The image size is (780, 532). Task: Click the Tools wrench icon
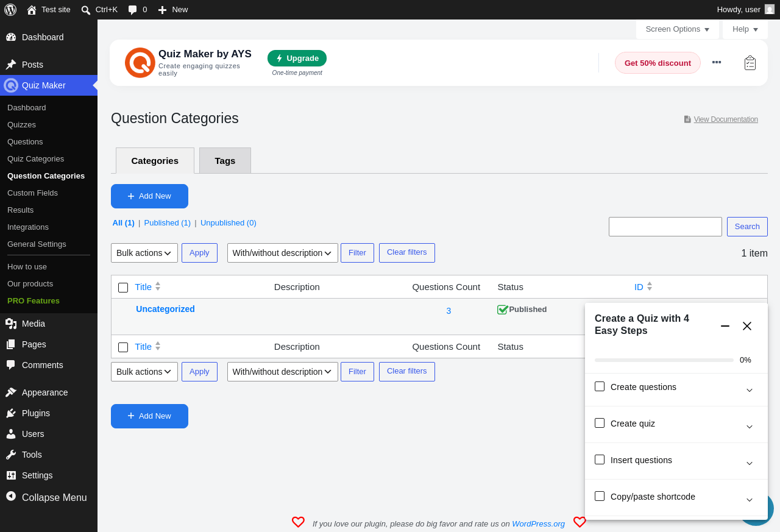pos(11,455)
